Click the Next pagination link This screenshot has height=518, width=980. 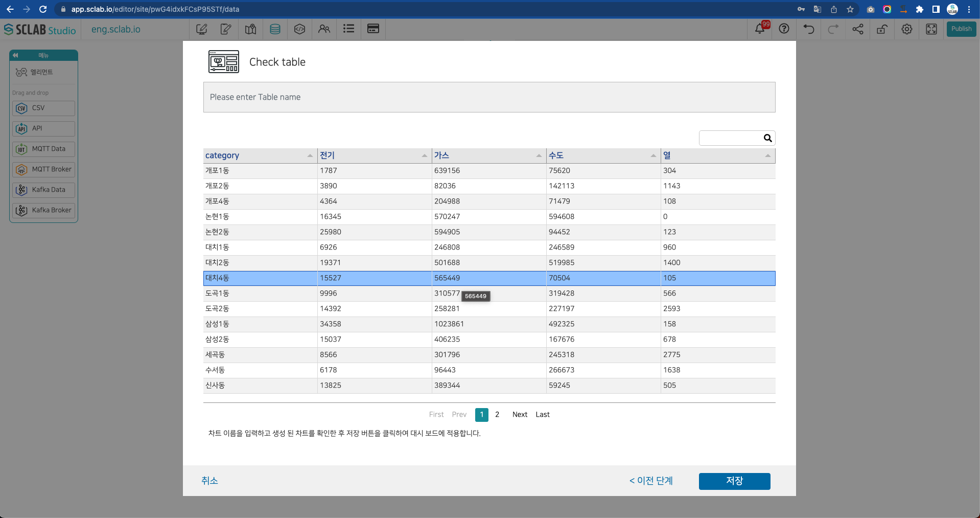pyautogui.click(x=520, y=415)
